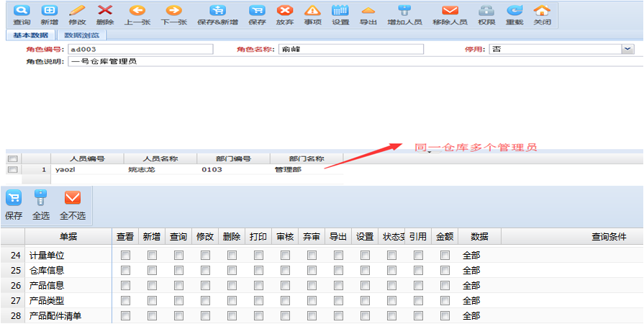This screenshot has height=324, width=644.
Task: Click the 重载 reload icon
Action: [514, 12]
